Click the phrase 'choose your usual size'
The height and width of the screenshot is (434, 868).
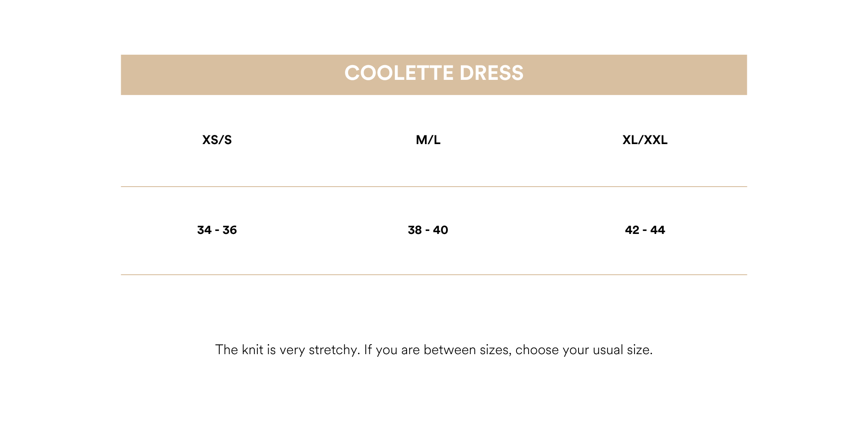pos(584,350)
